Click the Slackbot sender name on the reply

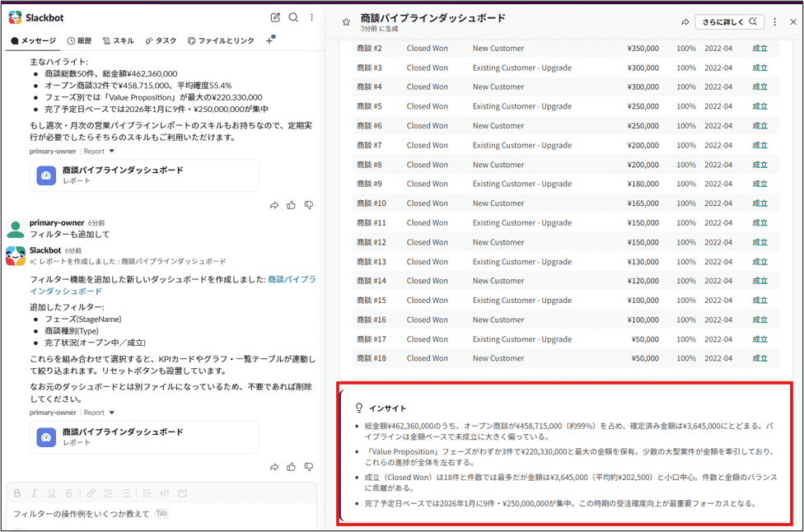point(45,250)
